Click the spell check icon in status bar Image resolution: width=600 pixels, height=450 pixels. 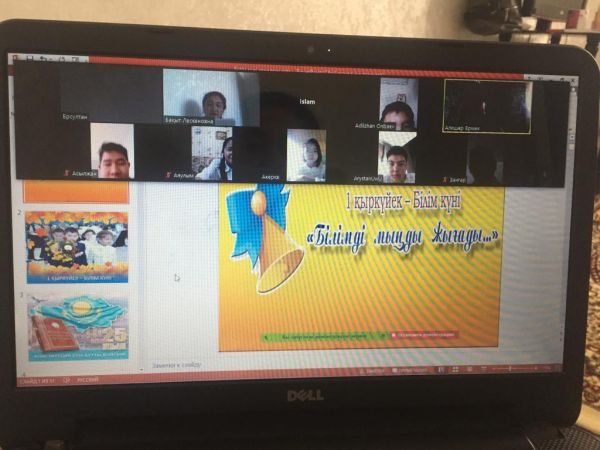[x=69, y=379]
